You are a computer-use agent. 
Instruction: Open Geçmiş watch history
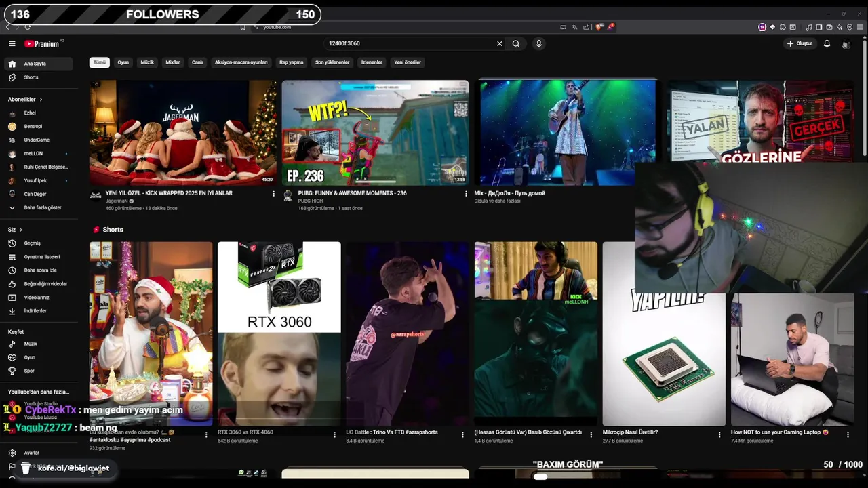coord(39,243)
